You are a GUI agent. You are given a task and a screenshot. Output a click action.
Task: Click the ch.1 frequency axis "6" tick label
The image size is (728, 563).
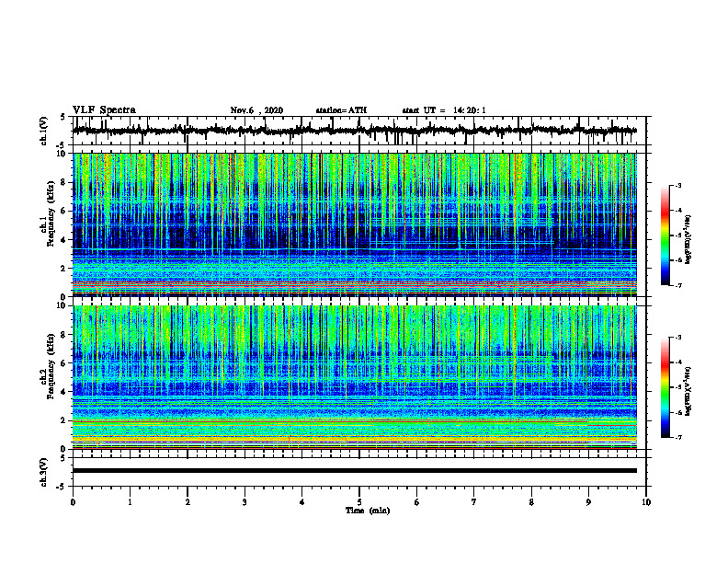(x=64, y=212)
